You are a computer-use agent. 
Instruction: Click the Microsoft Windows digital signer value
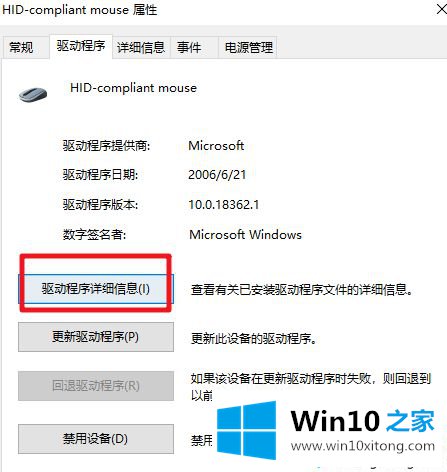[245, 234]
